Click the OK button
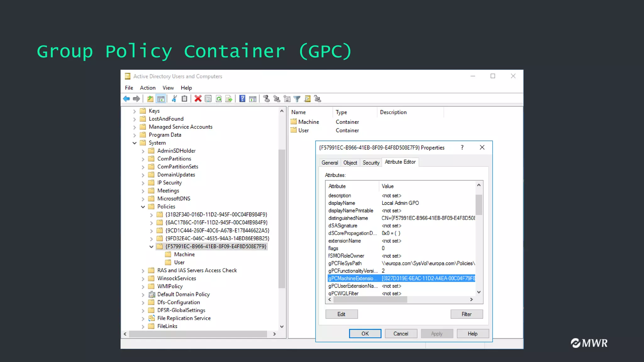Viewport: 644px width, 362px height. [365, 334]
